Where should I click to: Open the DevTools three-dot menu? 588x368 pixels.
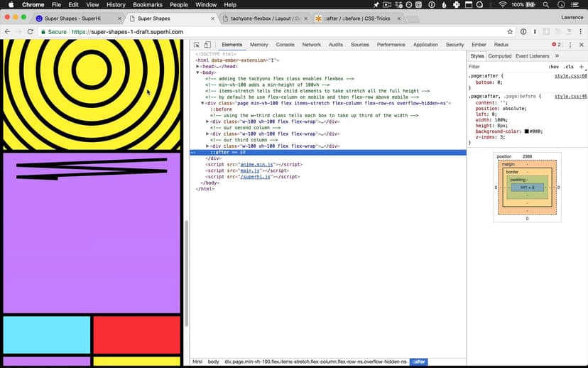click(x=570, y=45)
